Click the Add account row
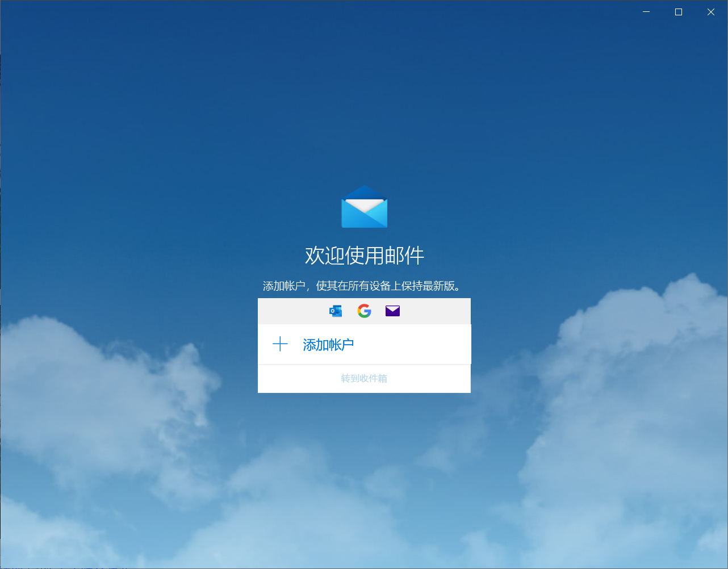 [x=364, y=344]
